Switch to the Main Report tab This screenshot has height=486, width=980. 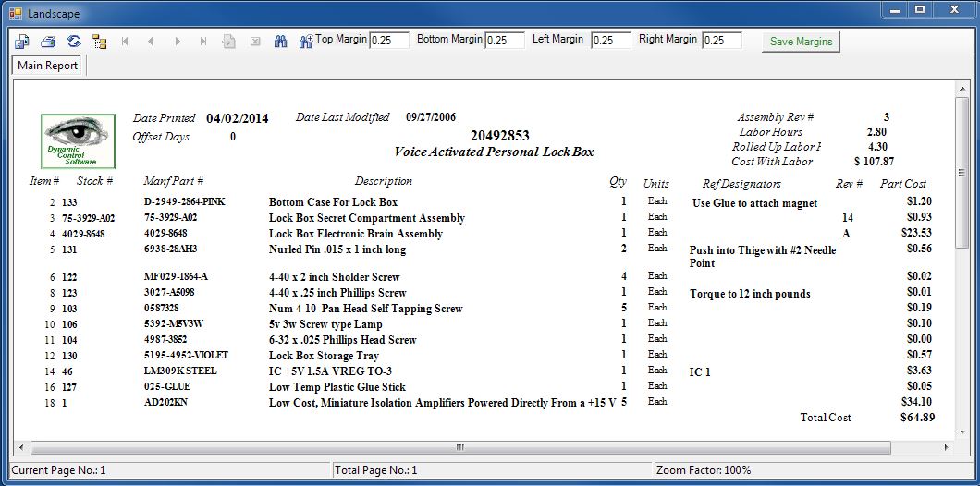pyautogui.click(x=48, y=66)
